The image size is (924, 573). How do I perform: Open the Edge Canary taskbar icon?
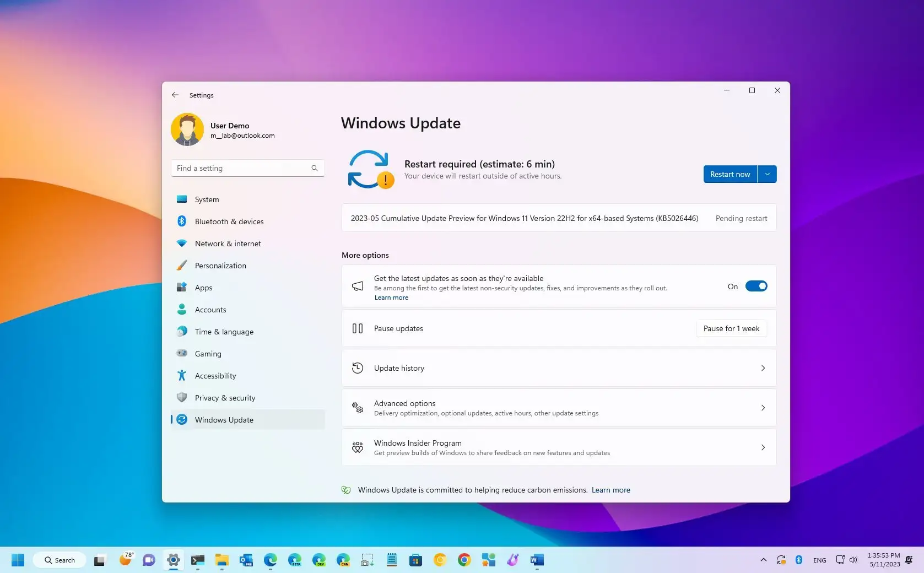click(343, 560)
